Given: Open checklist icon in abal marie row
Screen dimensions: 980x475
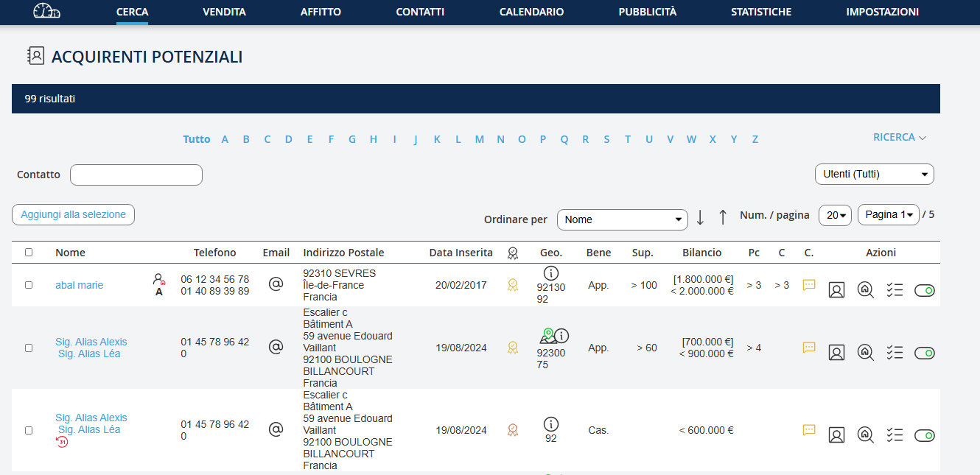Looking at the screenshot, I should coord(895,290).
